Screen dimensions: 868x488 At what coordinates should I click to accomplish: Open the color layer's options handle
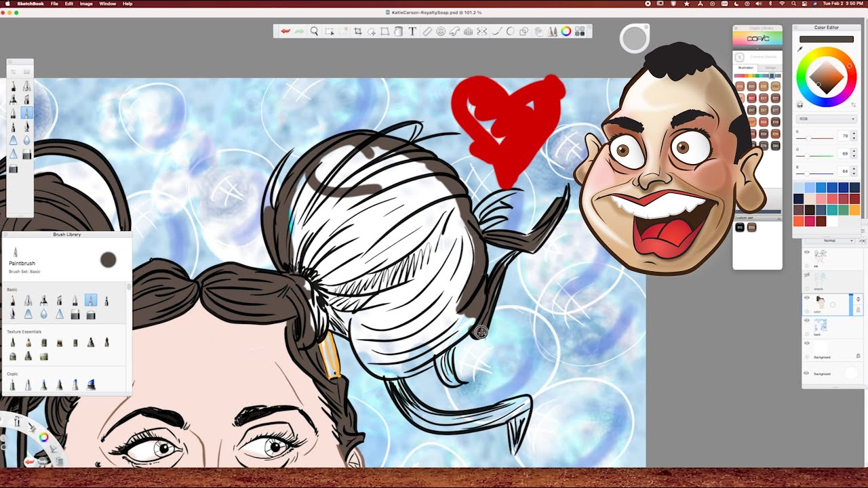tap(858, 299)
